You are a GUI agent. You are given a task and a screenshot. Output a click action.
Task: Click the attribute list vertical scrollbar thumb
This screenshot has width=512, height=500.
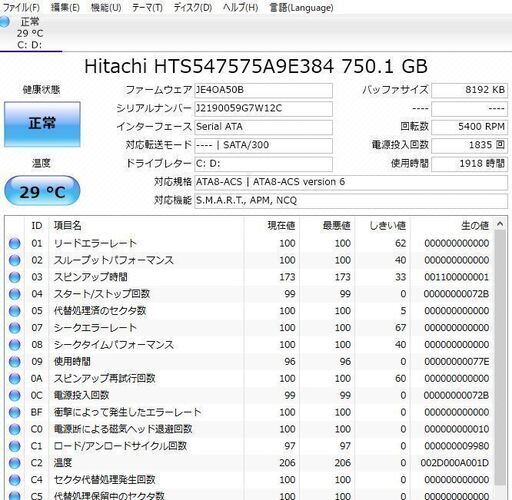500,358
